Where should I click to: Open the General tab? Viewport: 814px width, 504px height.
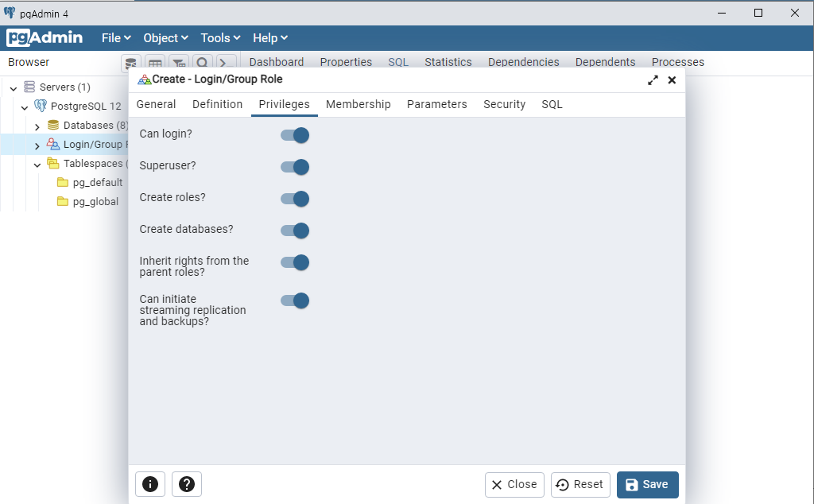pyautogui.click(x=156, y=104)
